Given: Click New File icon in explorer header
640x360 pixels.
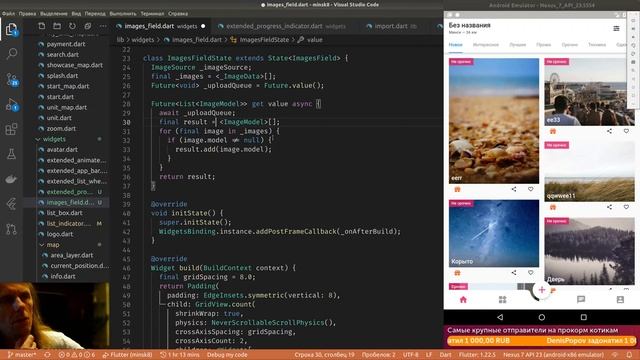Looking at the screenshot, I should [x=42, y=26].
